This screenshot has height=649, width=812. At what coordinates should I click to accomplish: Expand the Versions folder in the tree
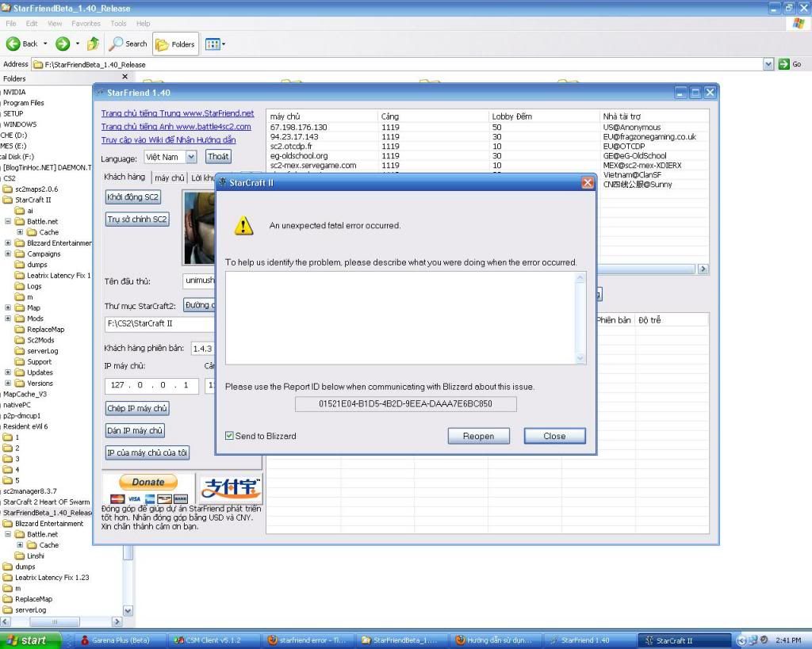[x=8, y=383]
